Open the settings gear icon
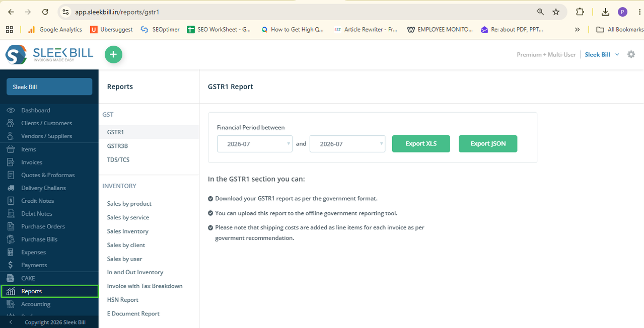 click(x=631, y=54)
